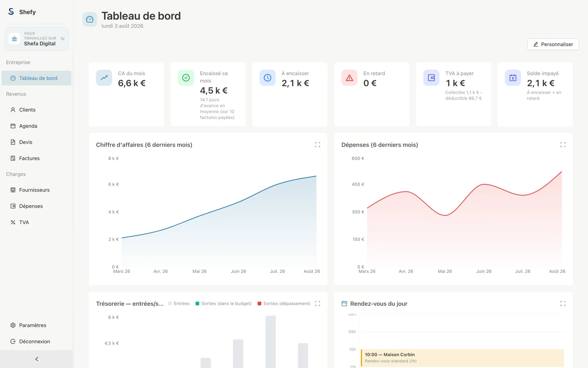Click the Agenda calendar icon
Image resolution: width=588 pixels, height=368 pixels.
click(x=13, y=126)
